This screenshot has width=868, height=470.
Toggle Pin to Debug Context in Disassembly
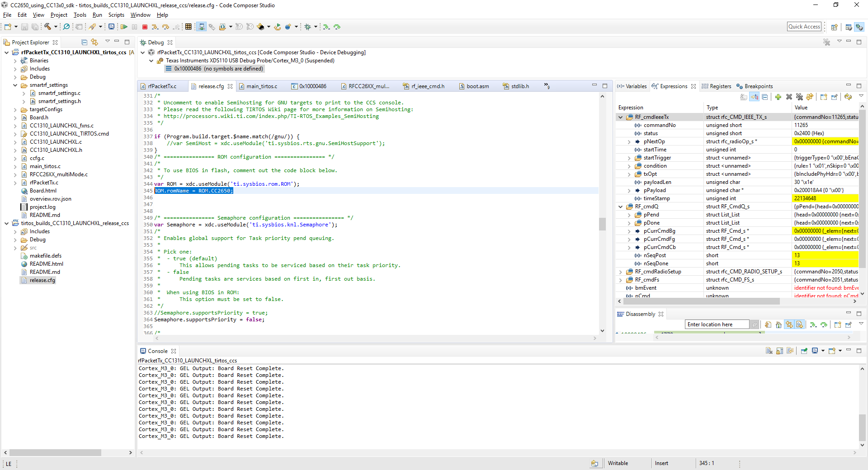tap(849, 324)
